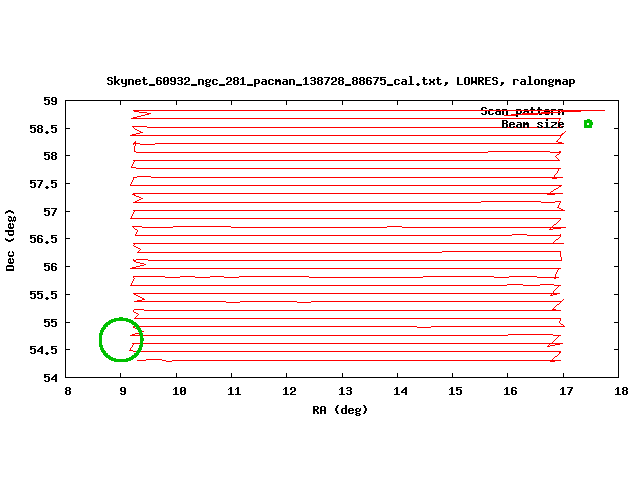This screenshot has width=640, height=480.
Task: Click the '57' Dec axis tick label
Action: 51,212
